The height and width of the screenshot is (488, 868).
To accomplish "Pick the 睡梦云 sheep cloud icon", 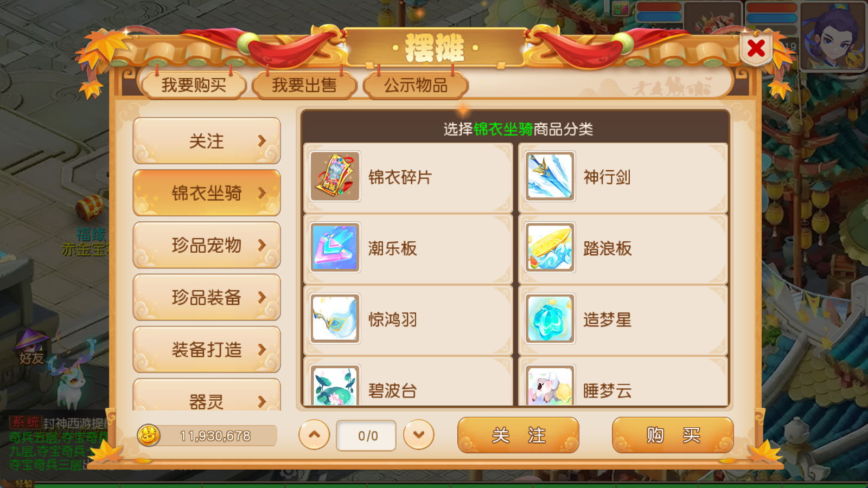I will (550, 385).
